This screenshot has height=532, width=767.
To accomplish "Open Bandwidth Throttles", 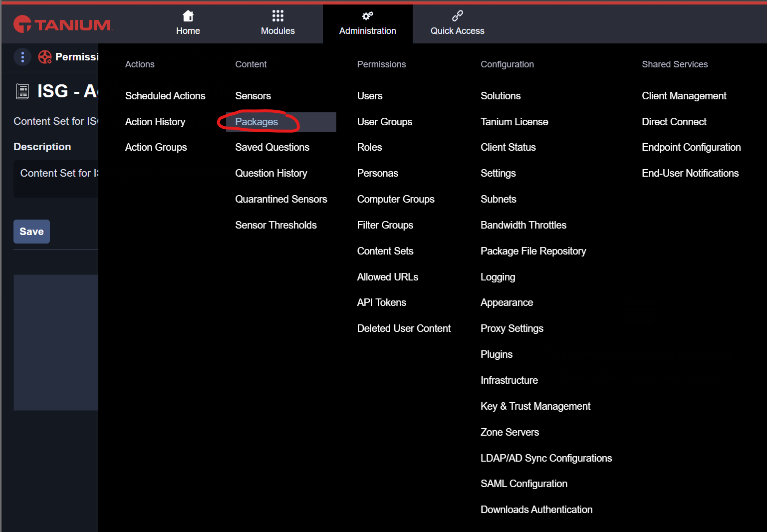I will (x=523, y=225).
